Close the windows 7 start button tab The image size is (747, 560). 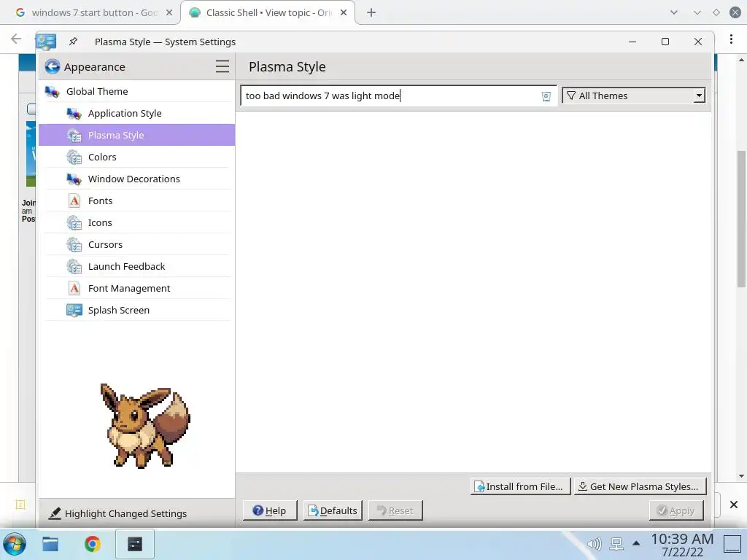tap(169, 13)
